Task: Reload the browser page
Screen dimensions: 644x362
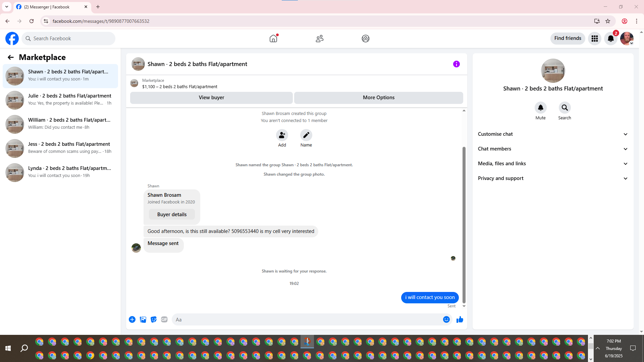Action: [x=32, y=21]
